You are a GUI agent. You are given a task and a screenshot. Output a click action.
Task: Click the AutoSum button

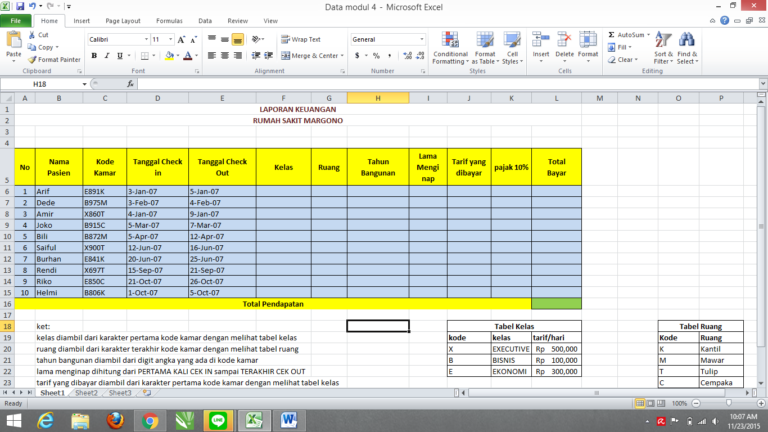pos(626,34)
